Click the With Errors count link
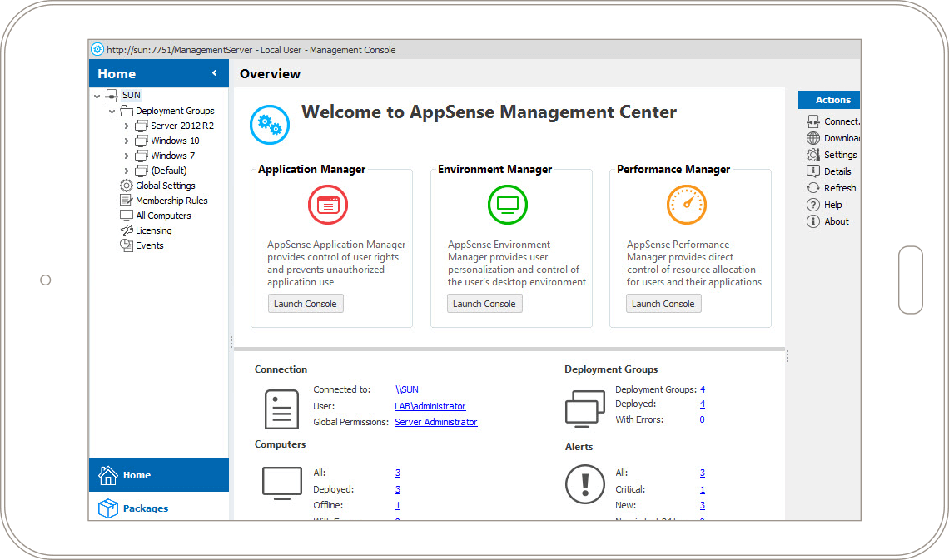949x560 pixels. [703, 419]
